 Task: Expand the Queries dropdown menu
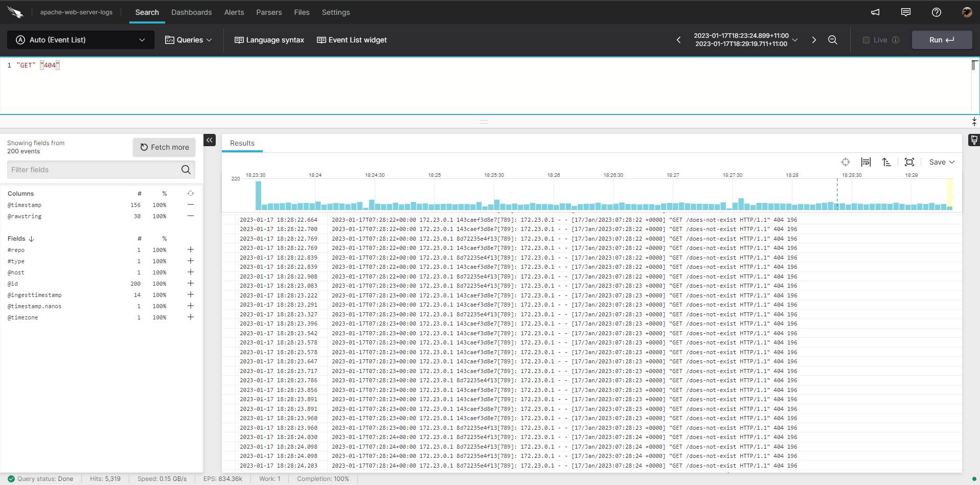(188, 40)
